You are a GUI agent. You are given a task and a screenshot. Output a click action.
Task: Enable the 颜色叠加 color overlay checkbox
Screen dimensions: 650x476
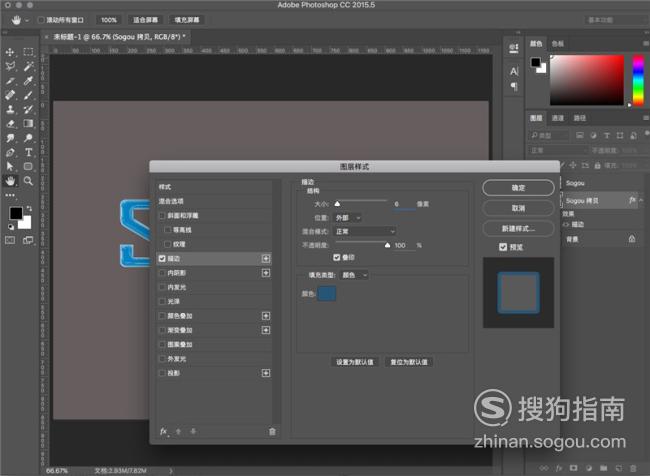tap(162, 316)
